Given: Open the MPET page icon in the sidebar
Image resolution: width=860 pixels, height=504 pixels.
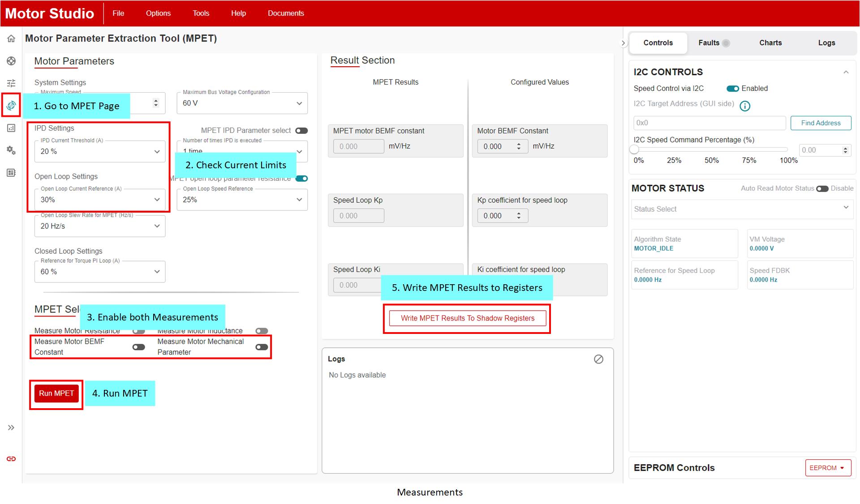Looking at the screenshot, I should click(x=11, y=105).
